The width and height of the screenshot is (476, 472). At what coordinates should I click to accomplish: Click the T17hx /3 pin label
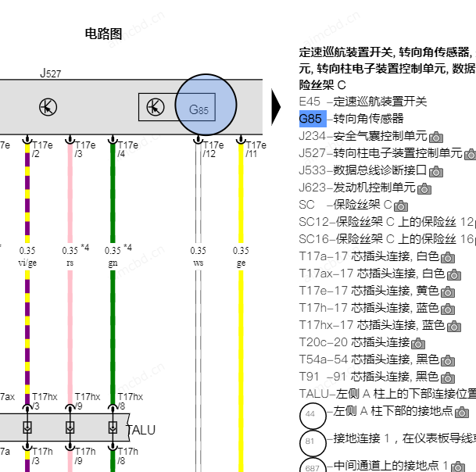[x=45, y=401]
